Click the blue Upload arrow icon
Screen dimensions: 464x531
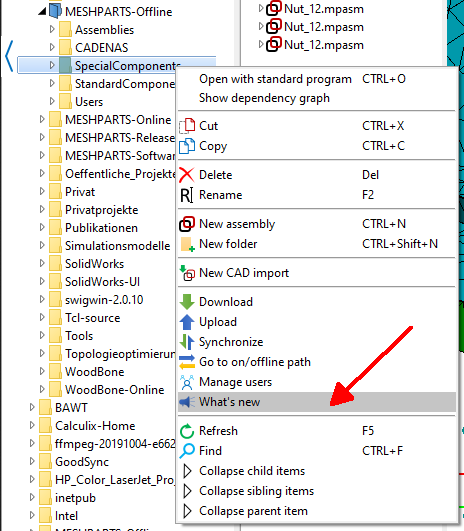[x=187, y=322]
